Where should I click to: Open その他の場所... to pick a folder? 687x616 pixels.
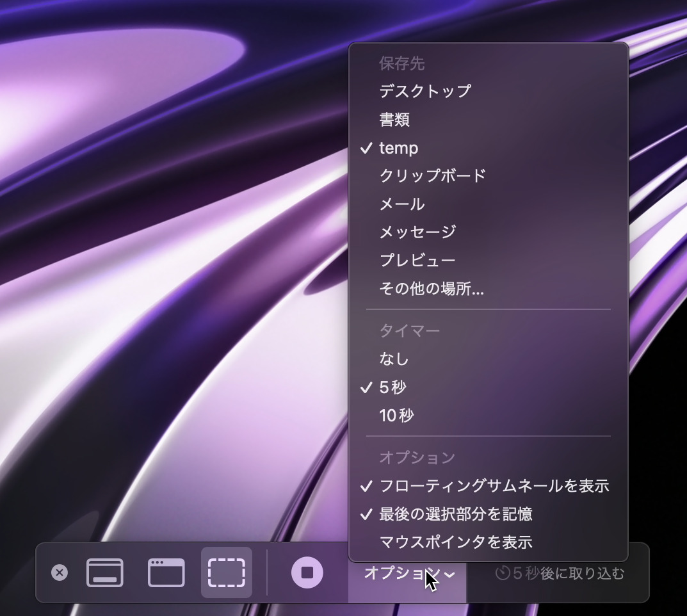(431, 289)
